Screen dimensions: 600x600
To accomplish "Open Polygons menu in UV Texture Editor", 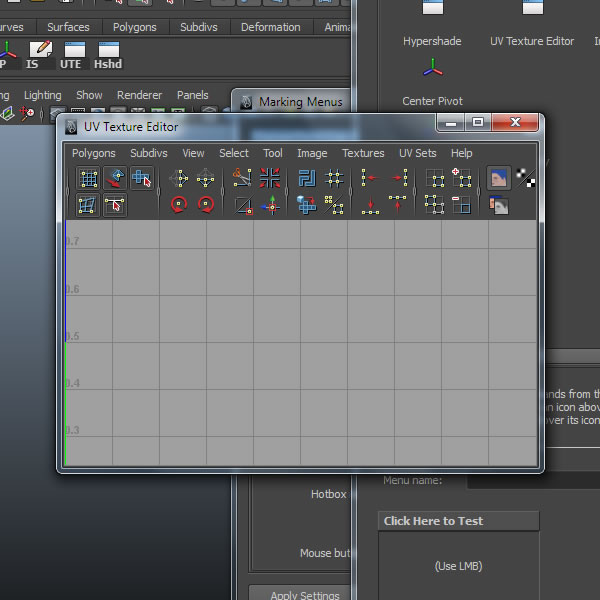I will click(94, 153).
